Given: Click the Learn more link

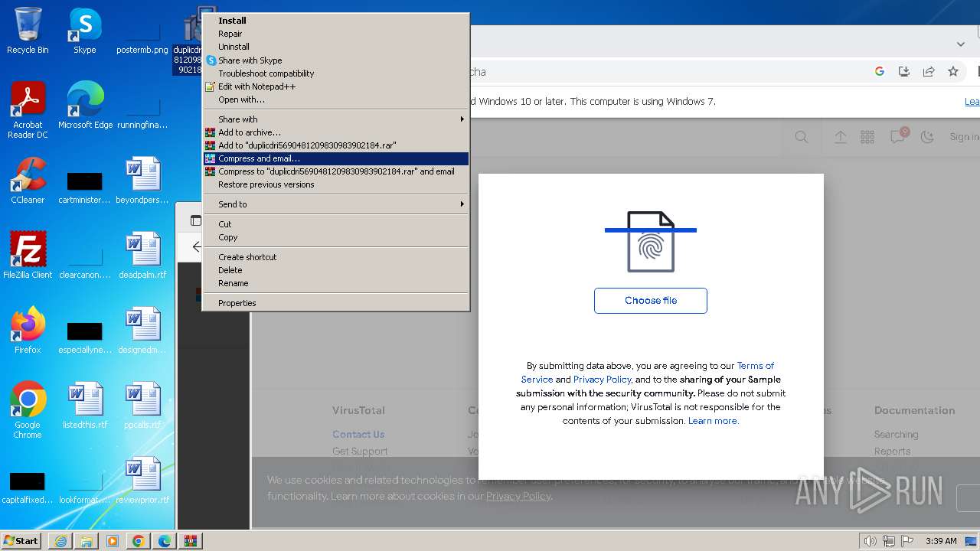Looking at the screenshot, I should pyautogui.click(x=714, y=421).
